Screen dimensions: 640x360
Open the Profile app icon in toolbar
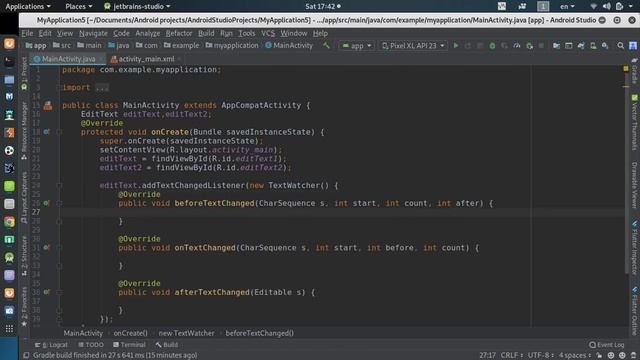pyautogui.click(x=517, y=46)
